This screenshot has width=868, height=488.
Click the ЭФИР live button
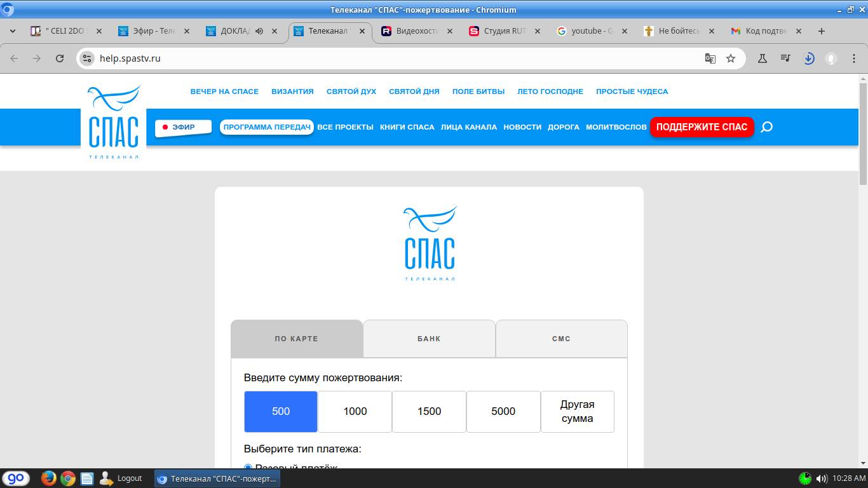click(183, 127)
